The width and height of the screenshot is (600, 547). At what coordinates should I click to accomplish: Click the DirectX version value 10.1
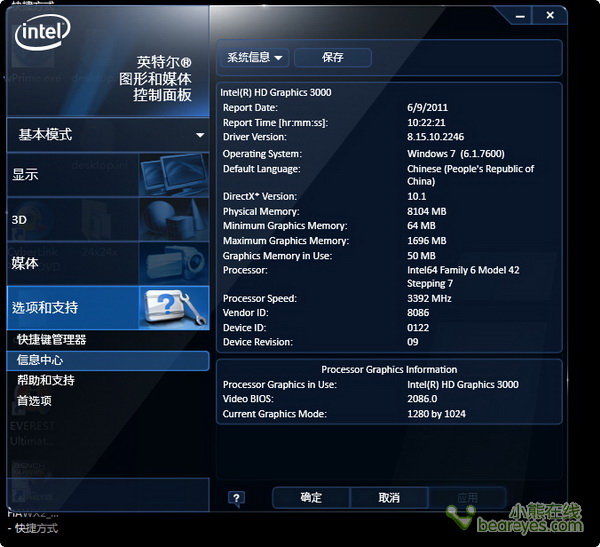416,196
